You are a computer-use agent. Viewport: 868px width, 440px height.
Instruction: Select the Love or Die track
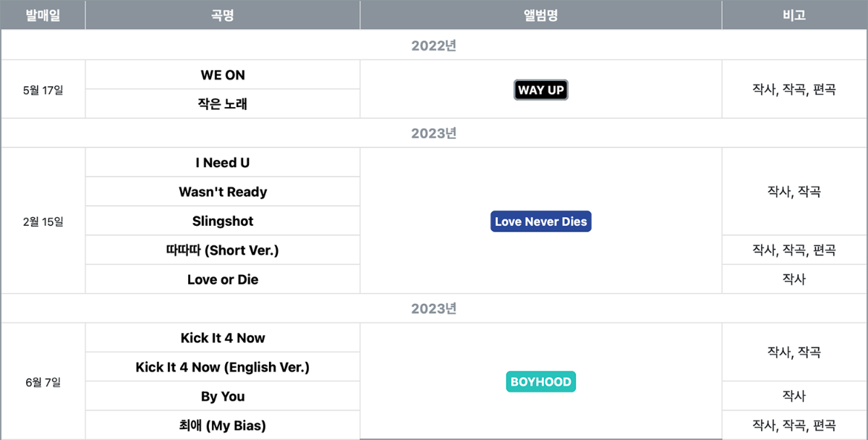click(223, 279)
